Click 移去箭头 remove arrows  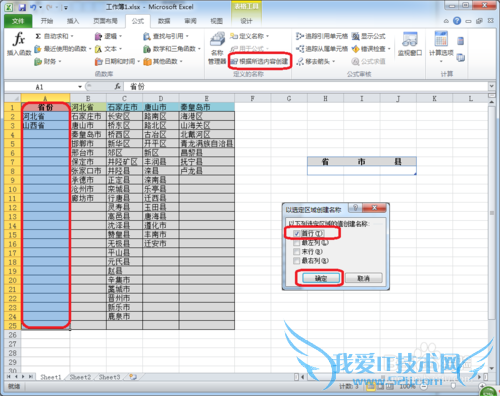[315, 61]
